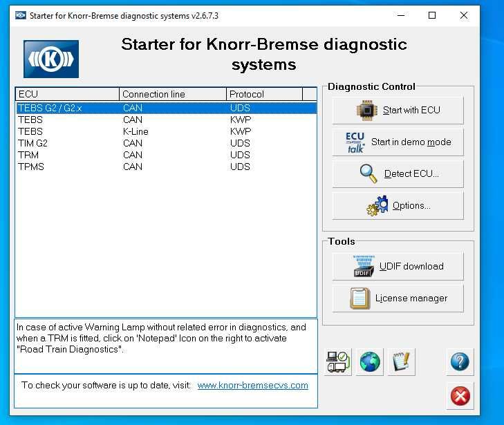Screen dimensions: 504x425
Task: Activate Road Train Diagnostics via the Notepad icon
Action: pos(401,361)
